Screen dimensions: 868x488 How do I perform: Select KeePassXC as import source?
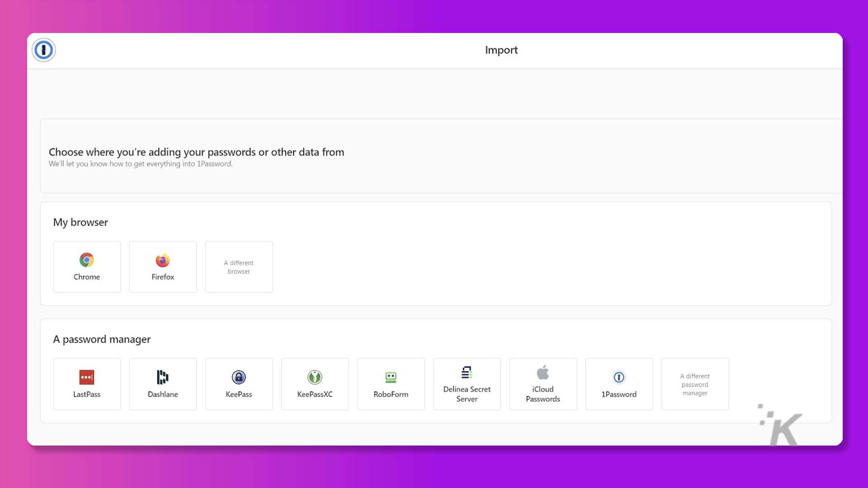coord(315,383)
